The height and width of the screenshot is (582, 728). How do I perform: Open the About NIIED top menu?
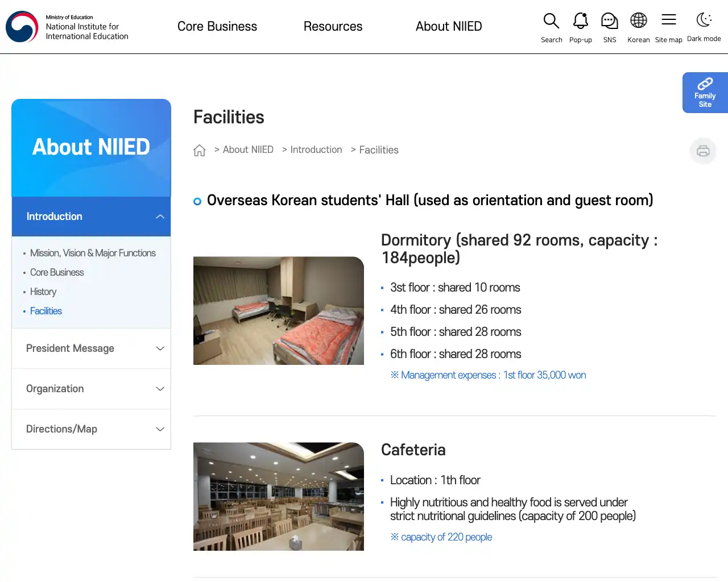(x=449, y=26)
